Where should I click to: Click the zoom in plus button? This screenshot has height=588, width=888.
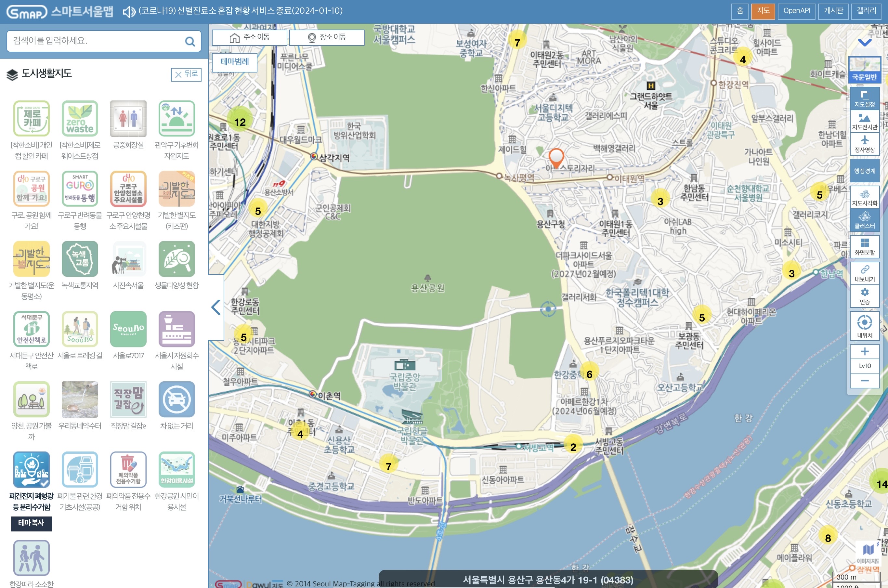click(864, 351)
